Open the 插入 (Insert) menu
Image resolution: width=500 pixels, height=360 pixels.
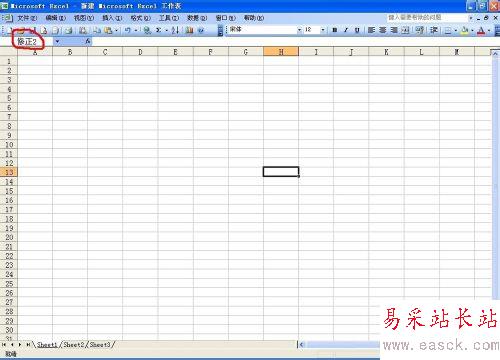[112, 18]
